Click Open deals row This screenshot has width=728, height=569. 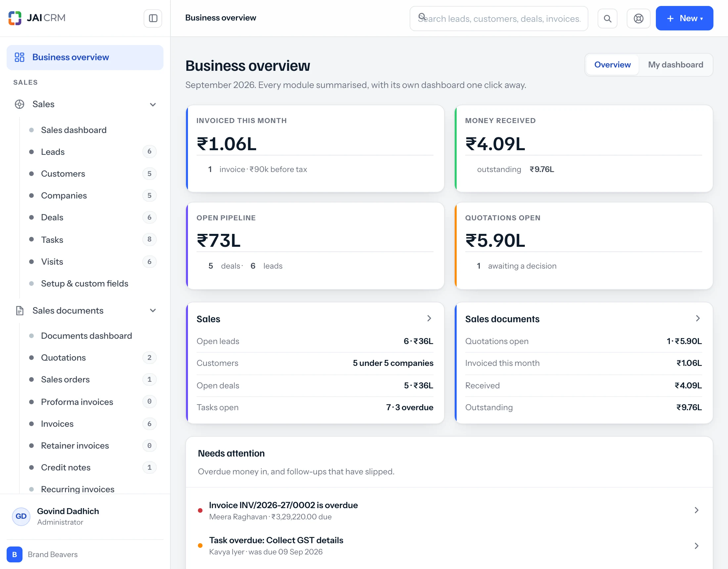pos(315,386)
